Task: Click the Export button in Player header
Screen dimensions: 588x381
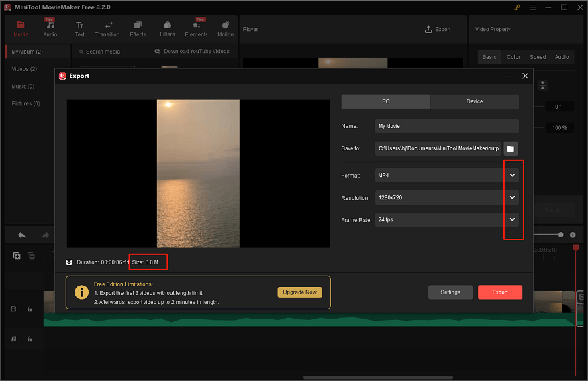Action: click(x=437, y=30)
